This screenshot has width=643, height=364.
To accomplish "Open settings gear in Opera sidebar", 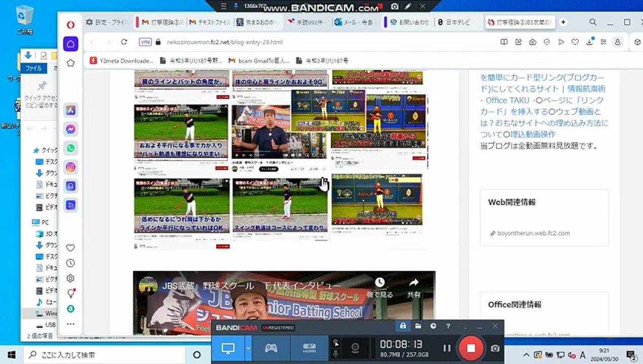I will click(x=71, y=278).
